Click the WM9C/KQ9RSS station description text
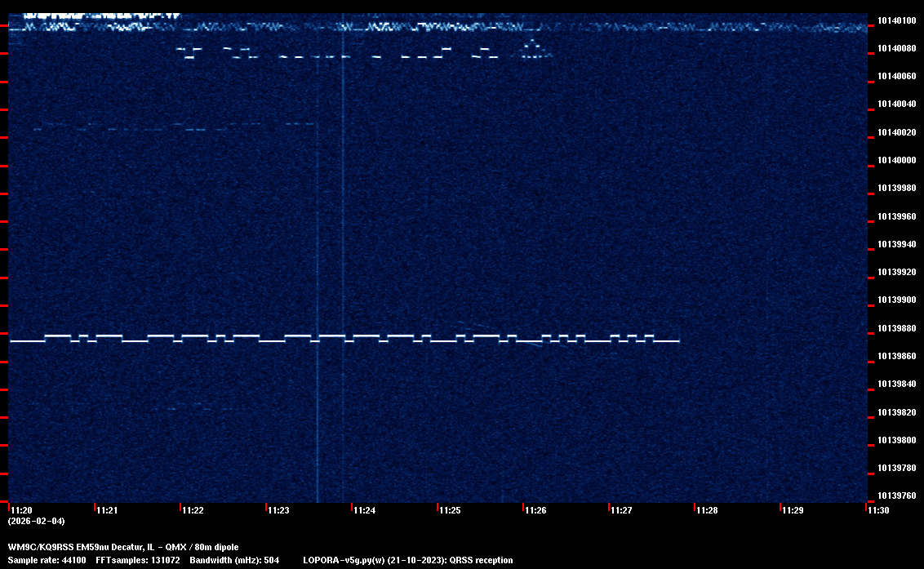The width and height of the screenshot is (924, 569). pyautogui.click(x=123, y=547)
